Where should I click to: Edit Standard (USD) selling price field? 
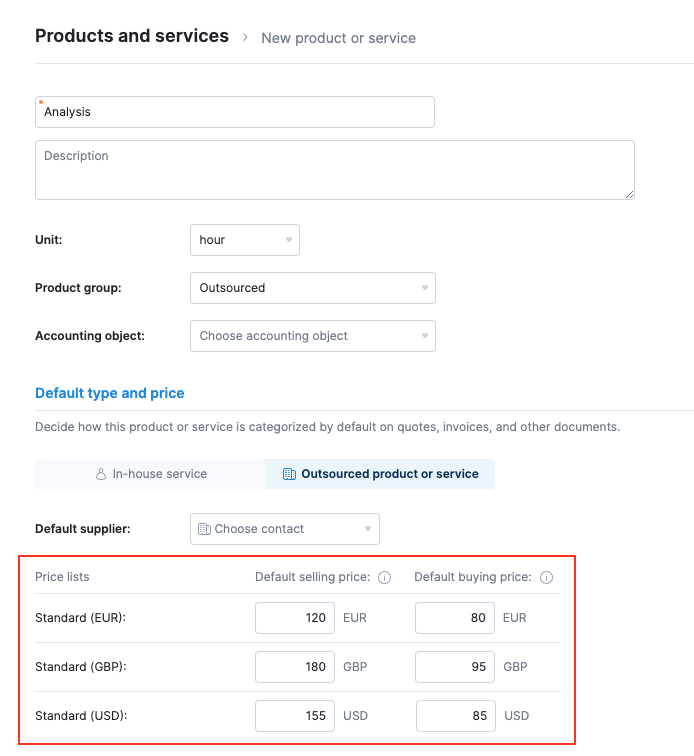click(295, 716)
